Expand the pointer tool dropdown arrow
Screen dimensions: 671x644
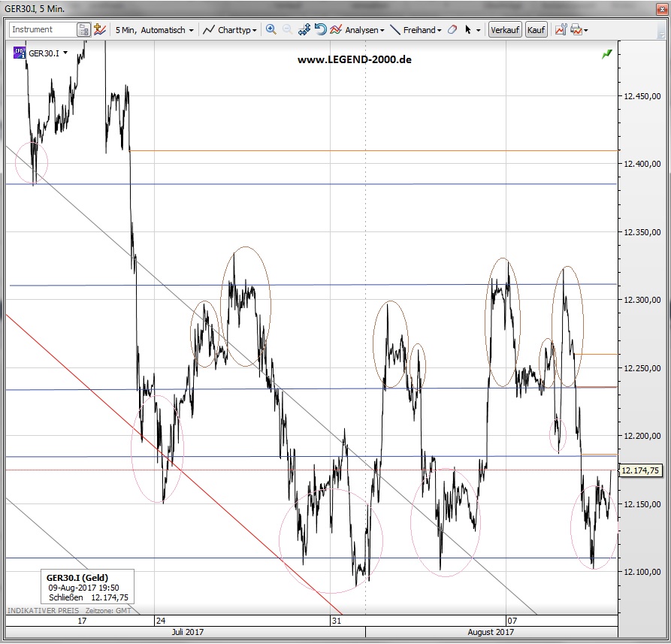tap(479, 30)
